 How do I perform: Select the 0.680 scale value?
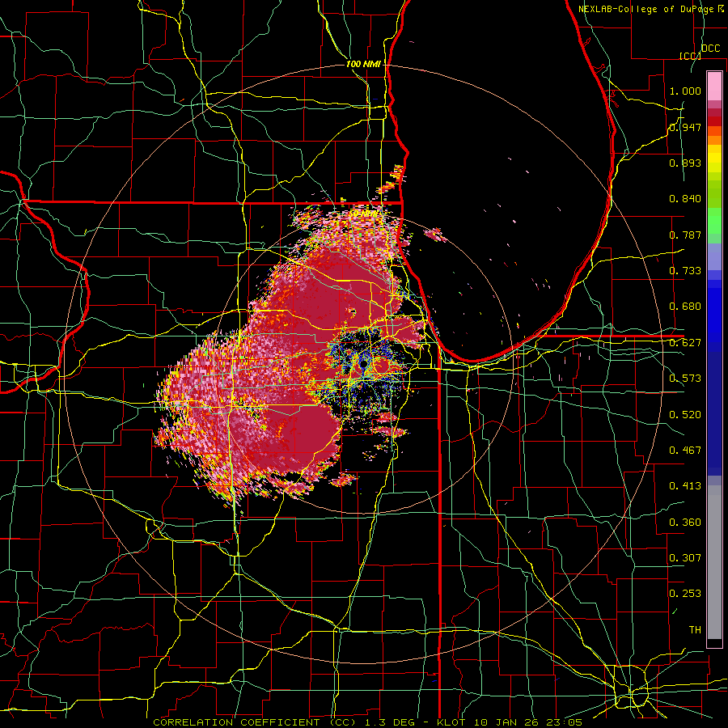click(685, 307)
